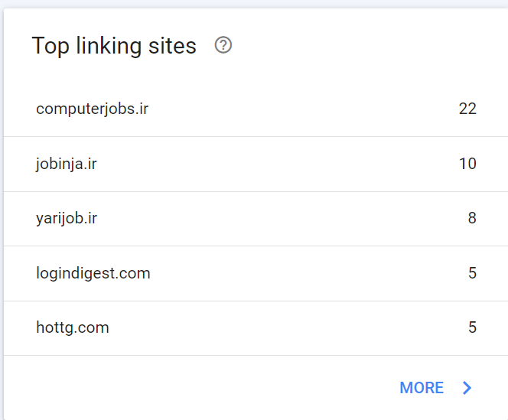Select the computerjobs.ir site name
This screenshot has height=420, width=508.
[x=92, y=109]
